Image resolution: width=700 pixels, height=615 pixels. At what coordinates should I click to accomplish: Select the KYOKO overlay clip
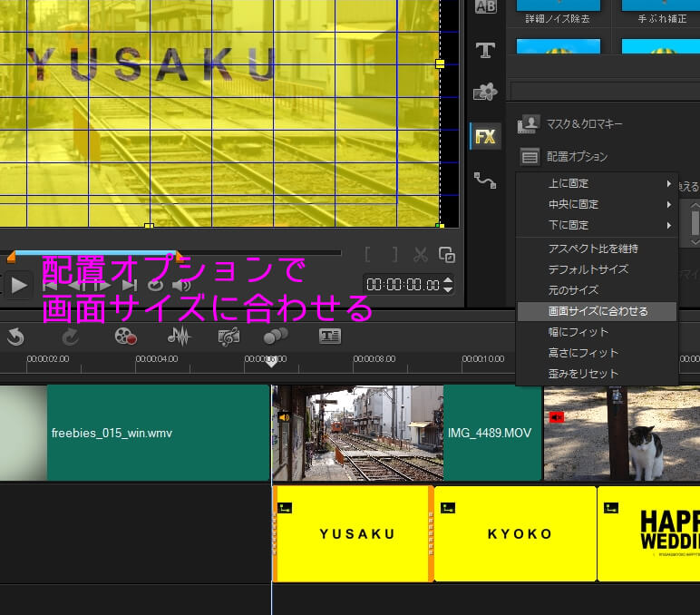515,534
